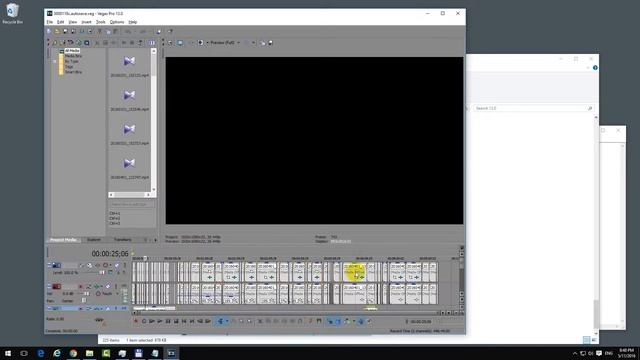Toggle Auto Ripple button

[347, 321]
